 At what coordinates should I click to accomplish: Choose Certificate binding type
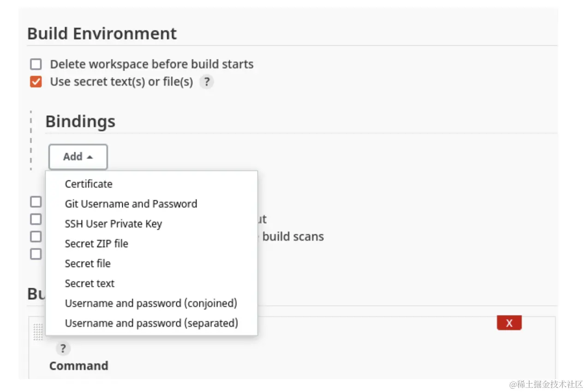(89, 184)
